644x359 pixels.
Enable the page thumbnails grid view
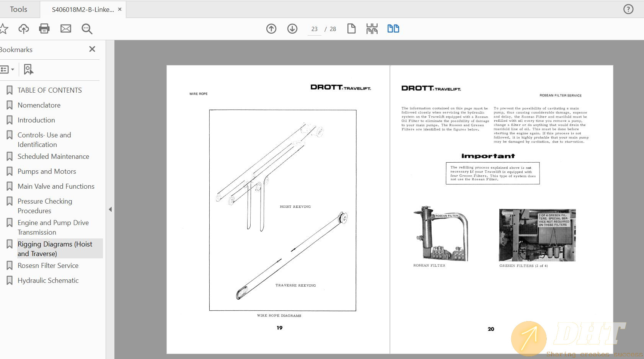tap(372, 29)
